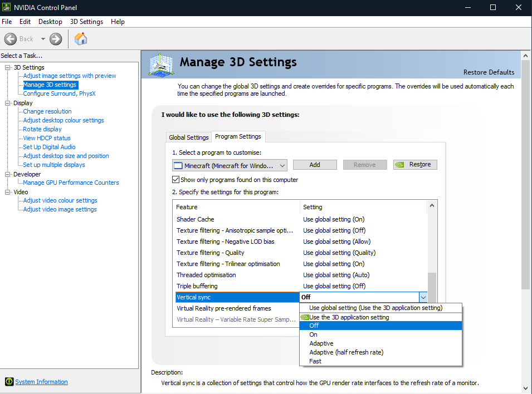Select Texture filtering - Negative LOD bias row
Image resolution: width=532 pixels, height=394 pixels.
(300, 242)
